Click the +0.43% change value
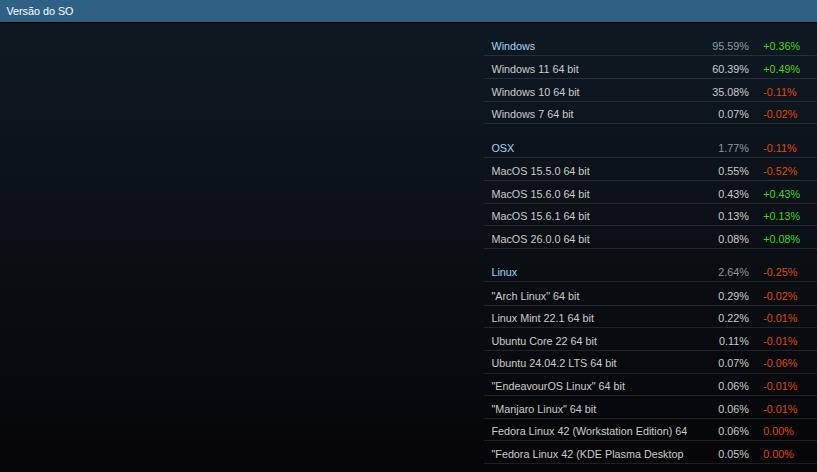 781,194
